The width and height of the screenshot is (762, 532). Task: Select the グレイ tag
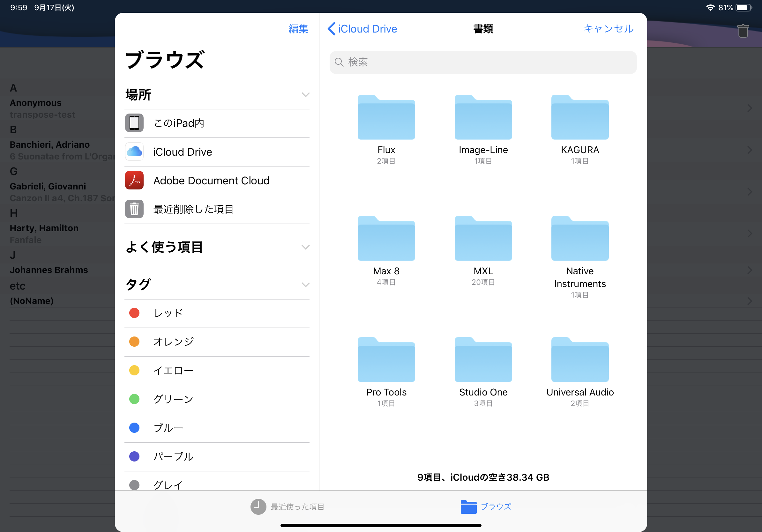[217, 481]
